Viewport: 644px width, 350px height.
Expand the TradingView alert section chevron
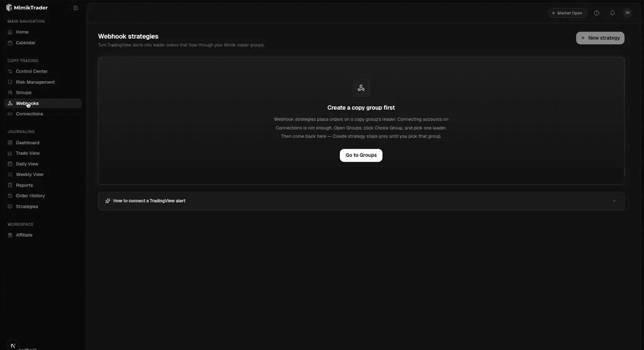tap(614, 201)
